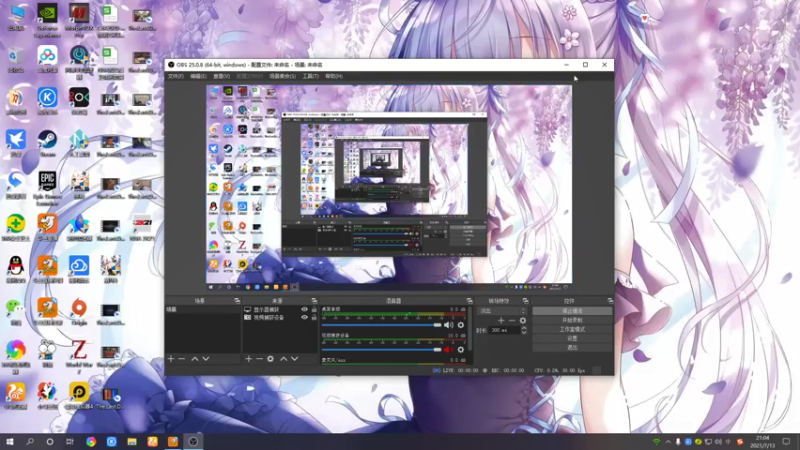Screen dimensions: 800x450
Task: Open the transition properties gear
Action: point(522,320)
